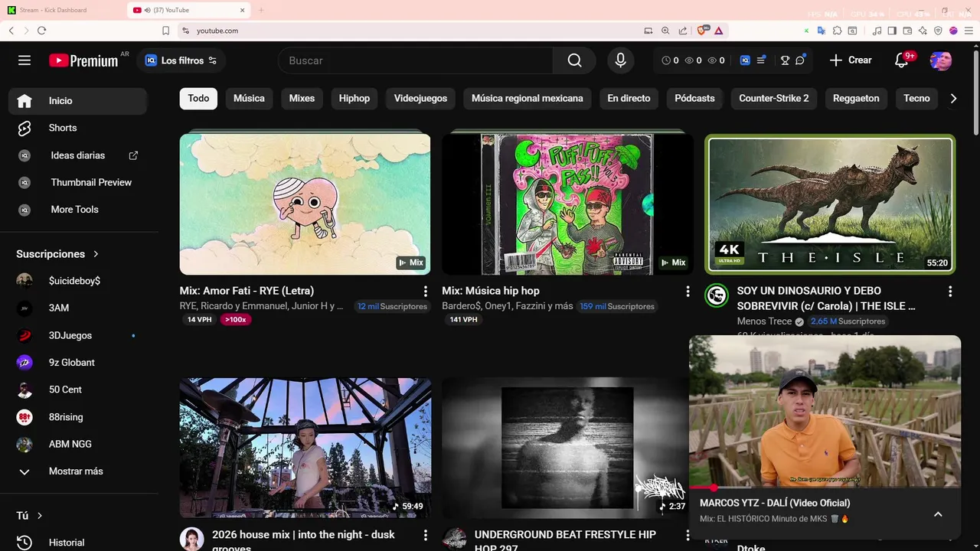Bookmark this page with the bookmark icon
Image resolution: width=980 pixels, height=551 pixels.
click(x=165, y=31)
